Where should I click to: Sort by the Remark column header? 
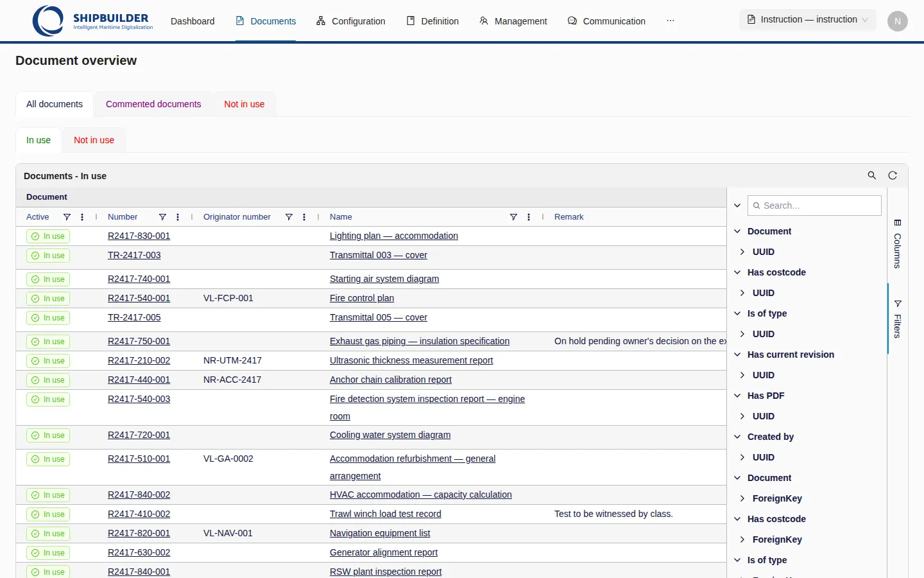pos(569,217)
